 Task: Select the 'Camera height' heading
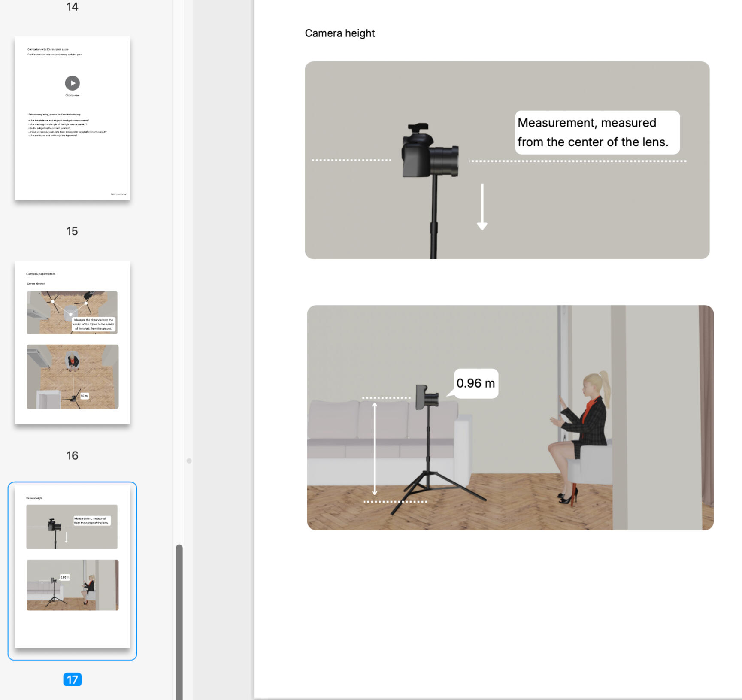tap(339, 33)
